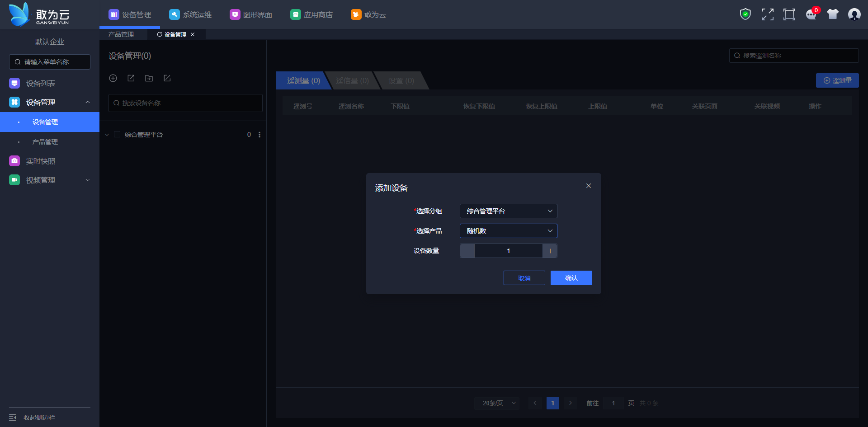The image size is (868, 427).
Task: Switch to the 设置 (0) tab
Action: pyautogui.click(x=401, y=80)
